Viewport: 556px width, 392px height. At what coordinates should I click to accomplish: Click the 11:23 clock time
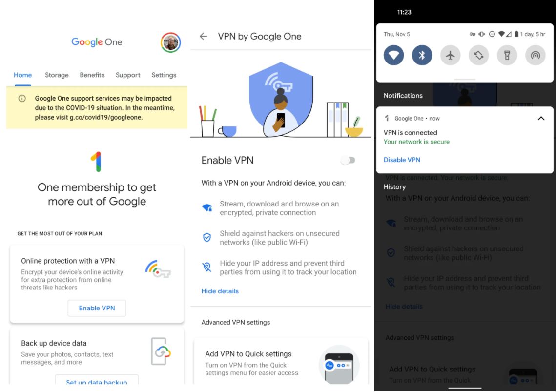pos(404,12)
